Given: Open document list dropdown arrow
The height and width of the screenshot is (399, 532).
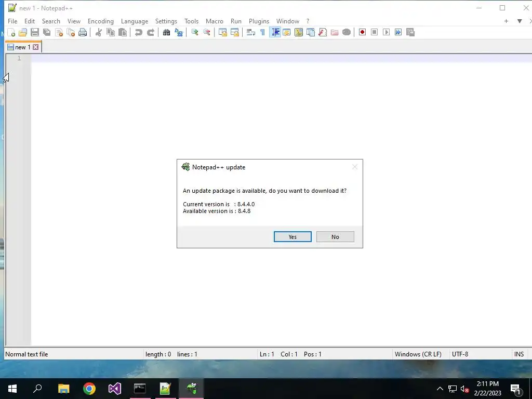Looking at the screenshot, I should pyautogui.click(x=520, y=21).
